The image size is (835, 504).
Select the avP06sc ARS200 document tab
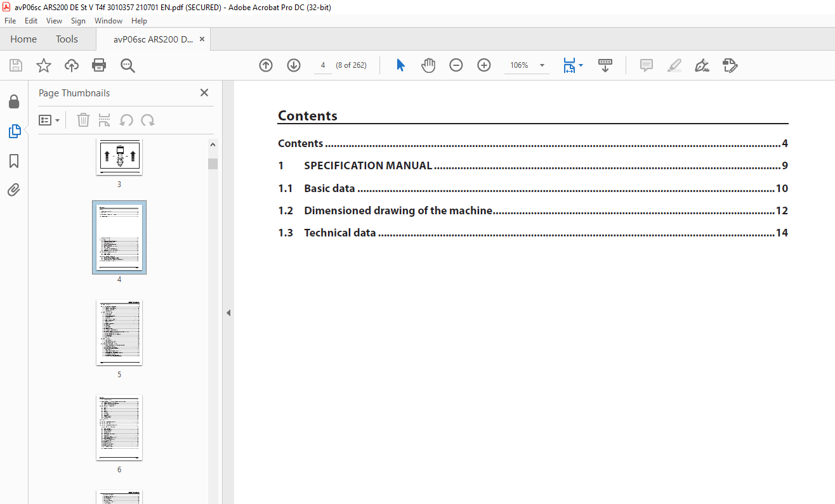pyautogui.click(x=153, y=39)
